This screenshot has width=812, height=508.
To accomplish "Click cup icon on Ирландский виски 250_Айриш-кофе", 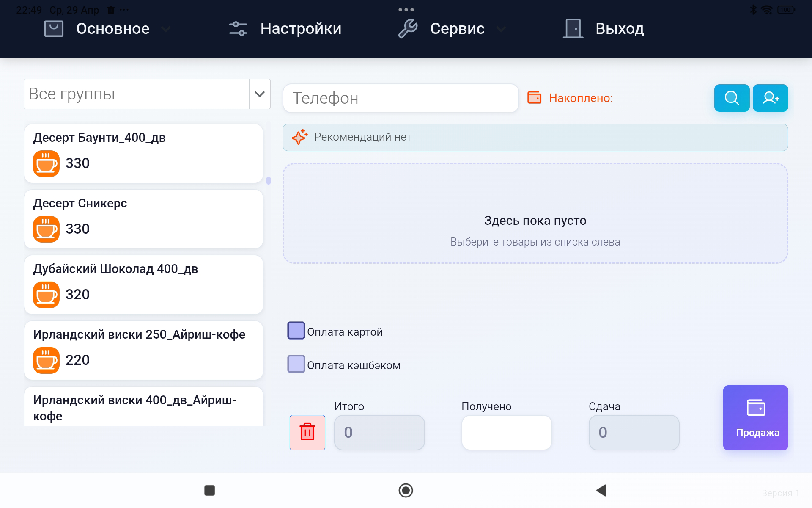I will coord(46,360).
